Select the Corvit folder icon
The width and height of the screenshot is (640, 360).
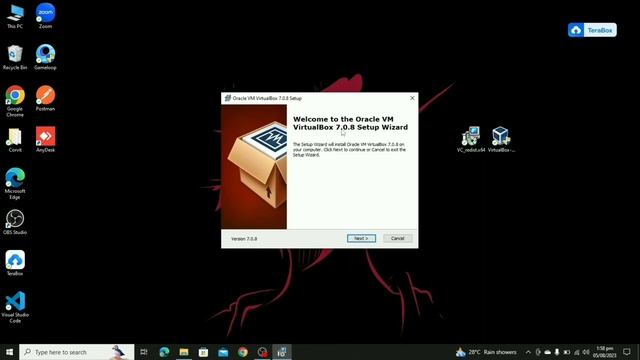coord(15,140)
